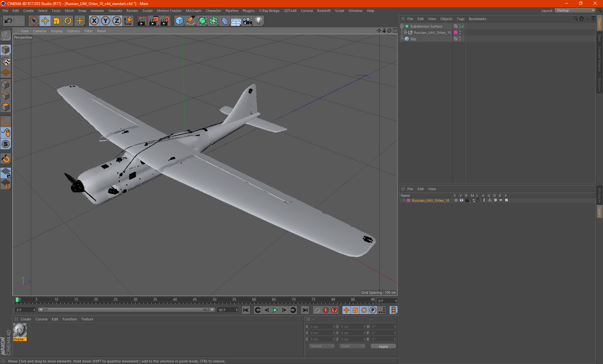This screenshot has width=603, height=364.
Task: Toggle layer solo dot
Action: point(456,200)
